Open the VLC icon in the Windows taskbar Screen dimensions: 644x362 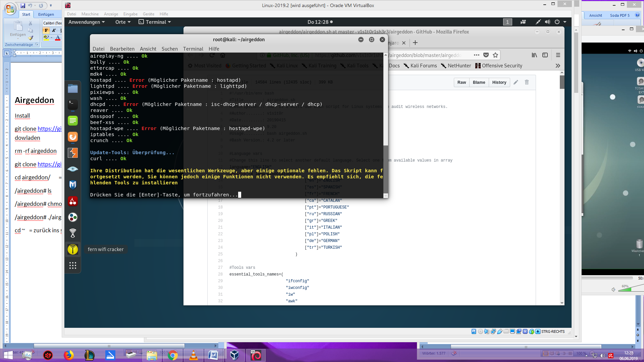click(x=194, y=355)
